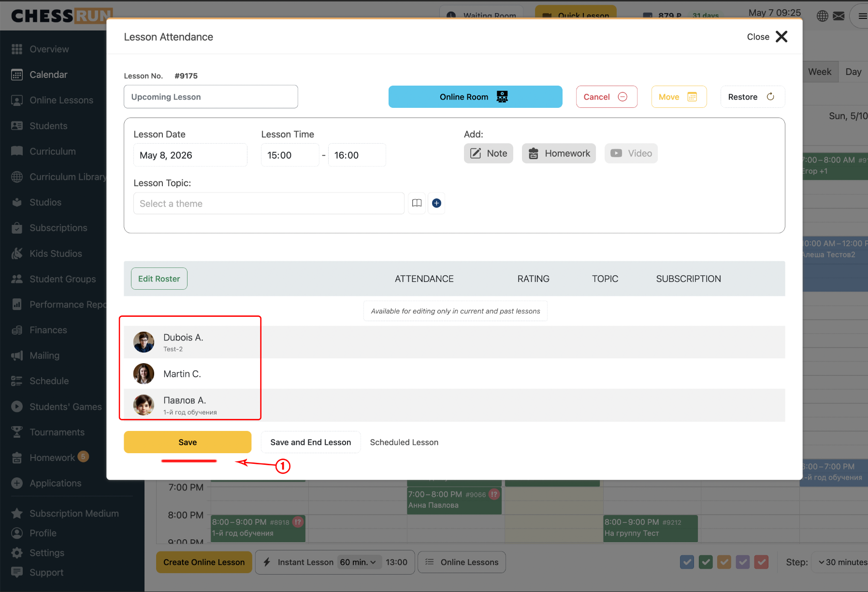Image resolution: width=868 pixels, height=592 pixels.
Task: Add a Video to the lesson
Action: (x=631, y=153)
